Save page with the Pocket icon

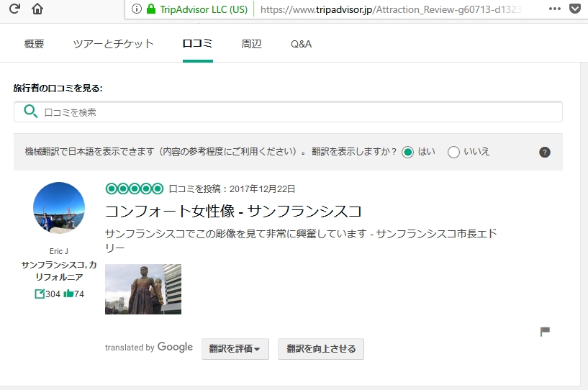(x=575, y=10)
